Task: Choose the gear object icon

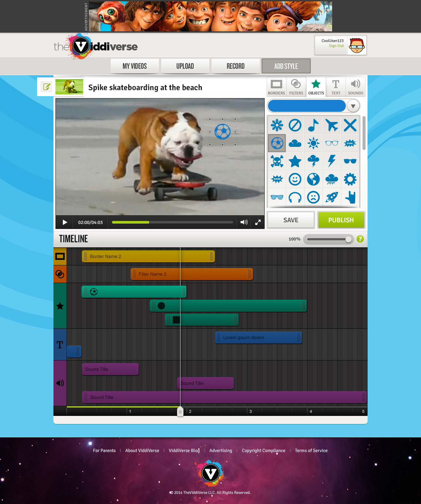Action: [x=350, y=179]
